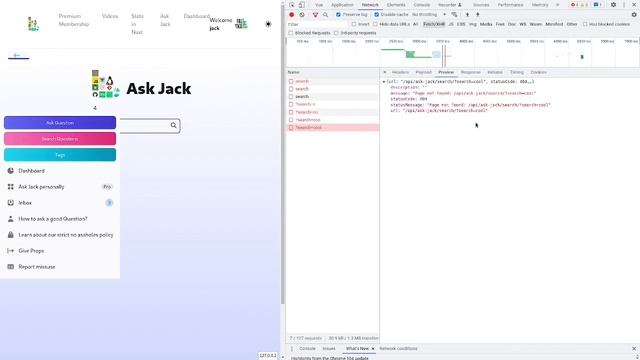The image size is (640, 360).
Task: Click the blue issues count badge
Action: pyautogui.click(x=597, y=5)
